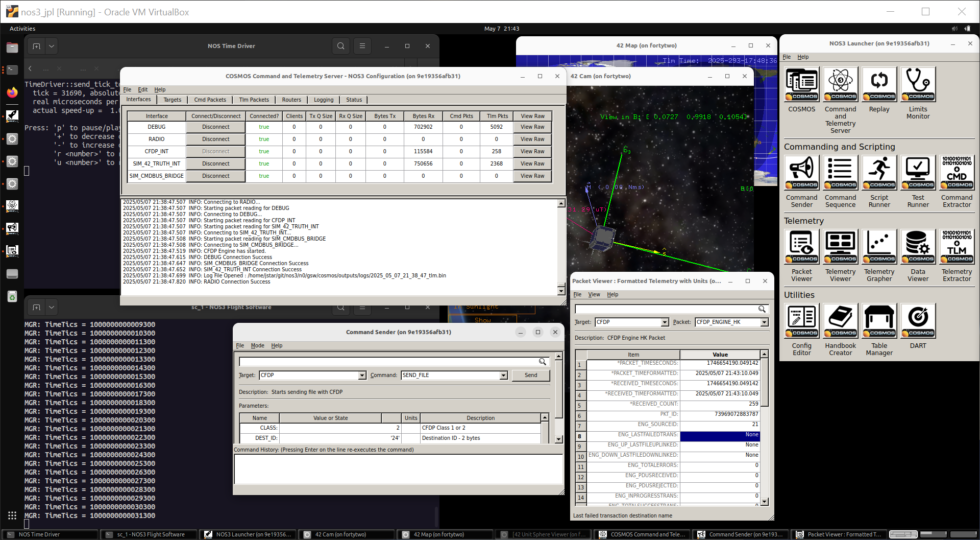
Task: Click Activities in the top bar
Action: (x=22, y=29)
